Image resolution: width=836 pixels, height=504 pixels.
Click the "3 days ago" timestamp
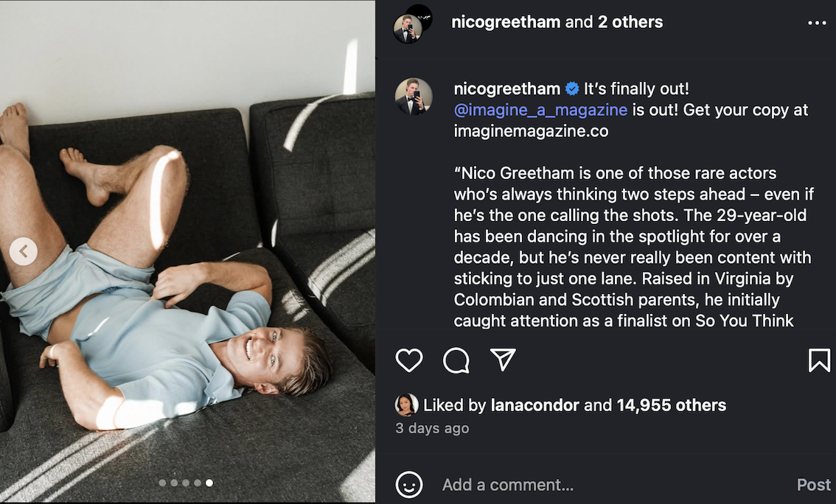click(432, 427)
